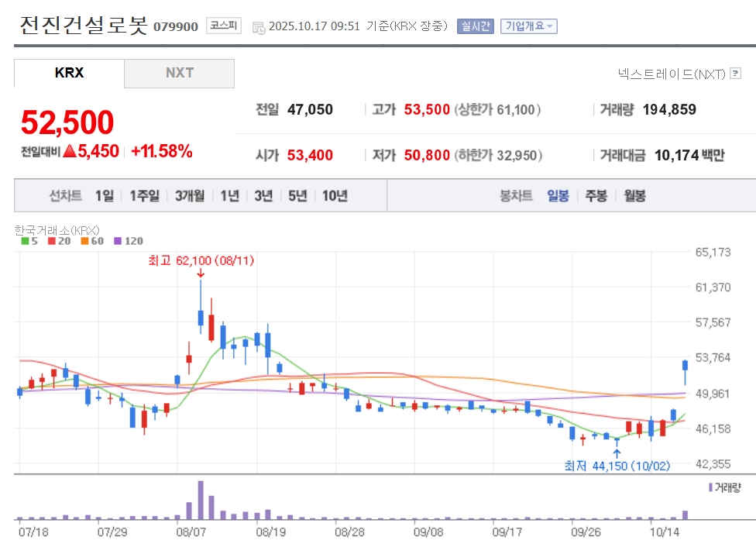Select the 3개월 line chart period
This screenshot has width=756, height=554.
tap(190, 196)
